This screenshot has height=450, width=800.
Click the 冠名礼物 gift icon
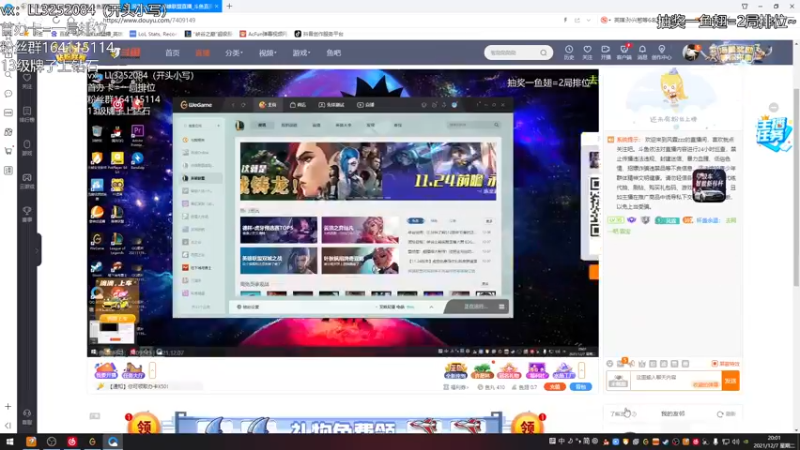[x=509, y=370]
